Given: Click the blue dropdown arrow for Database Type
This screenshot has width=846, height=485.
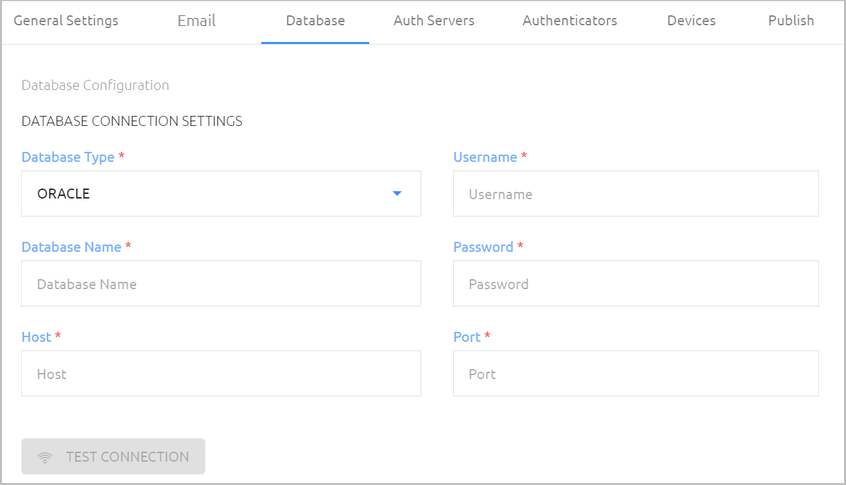Looking at the screenshot, I should [397, 193].
